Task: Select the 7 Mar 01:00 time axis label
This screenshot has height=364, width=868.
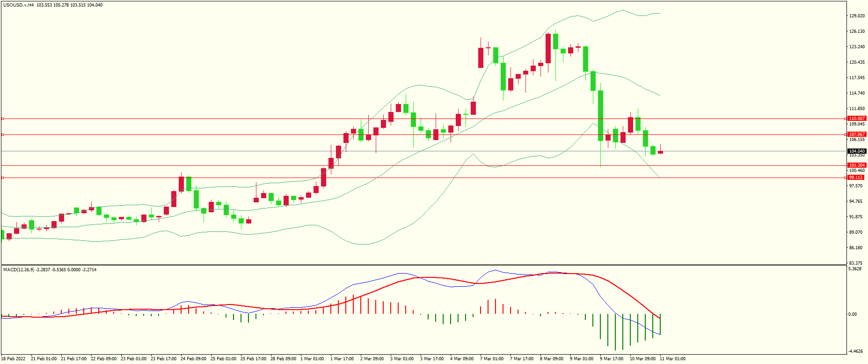Action: pos(492,359)
